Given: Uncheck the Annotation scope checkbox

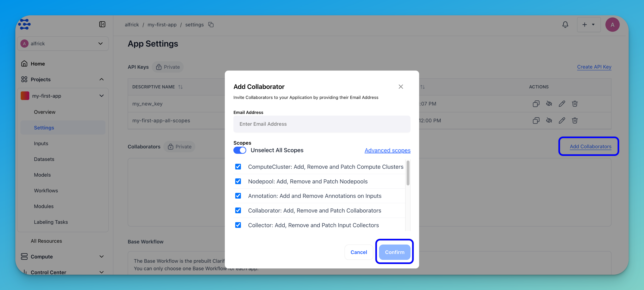Looking at the screenshot, I should [238, 196].
